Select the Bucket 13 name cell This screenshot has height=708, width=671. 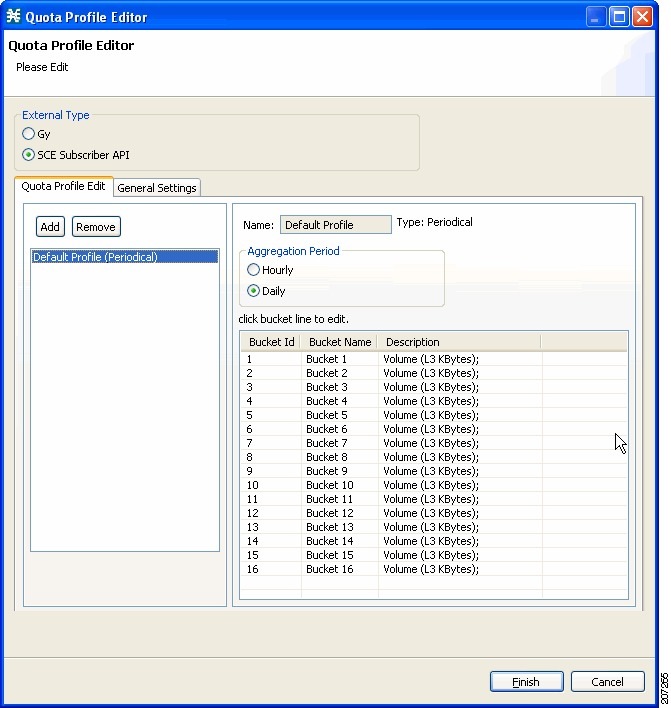tap(340, 527)
